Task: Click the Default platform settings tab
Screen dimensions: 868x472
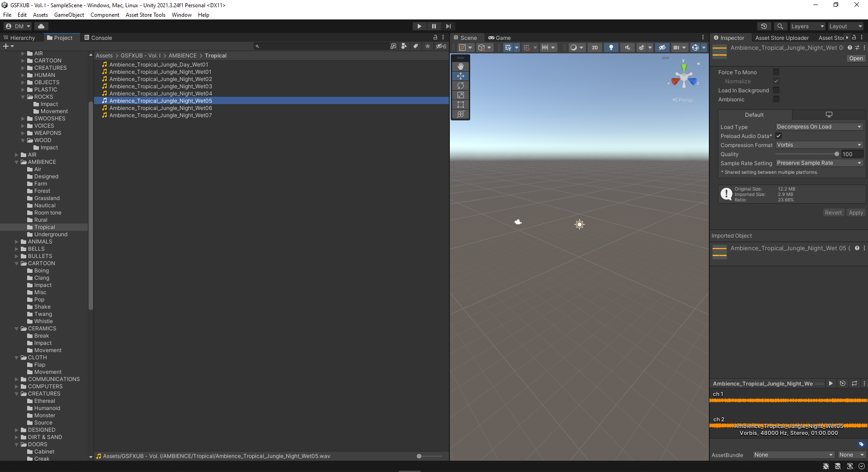Action: coord(754,115)
